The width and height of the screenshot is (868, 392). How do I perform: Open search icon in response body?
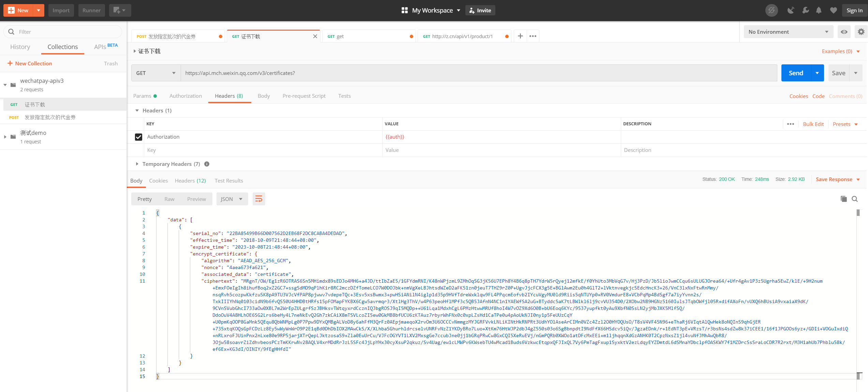[x=855, y=199]
